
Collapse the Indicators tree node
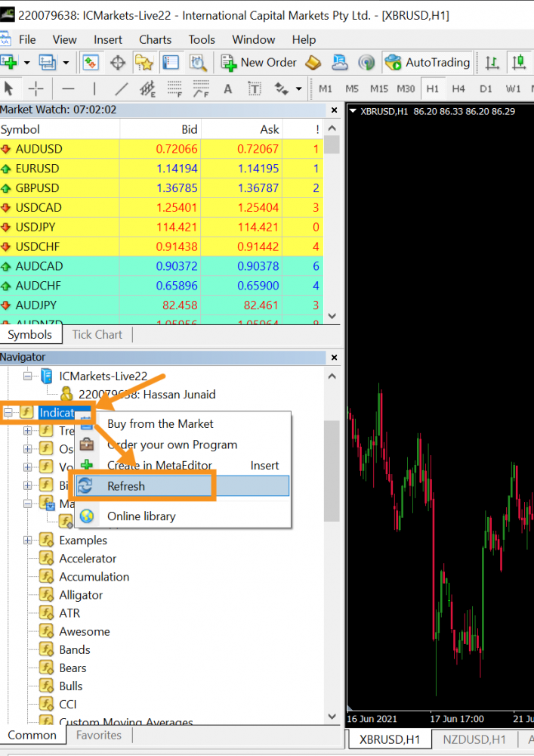[9, 412]
